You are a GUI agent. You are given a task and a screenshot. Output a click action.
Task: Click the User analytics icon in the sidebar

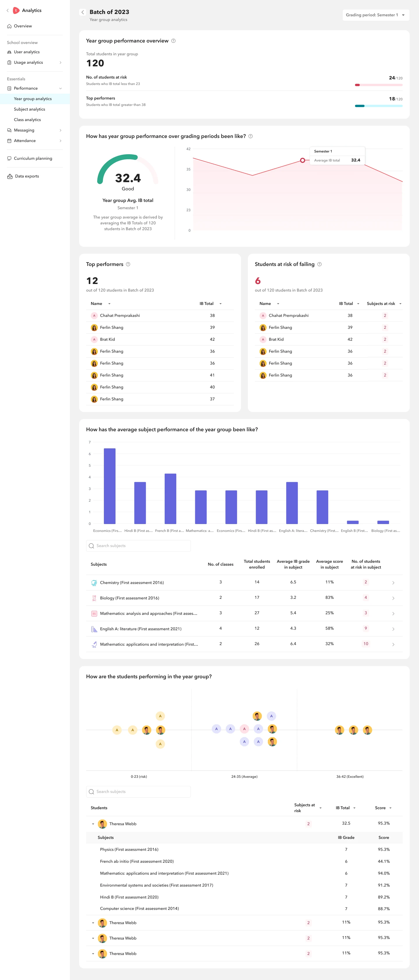point(9,52)
